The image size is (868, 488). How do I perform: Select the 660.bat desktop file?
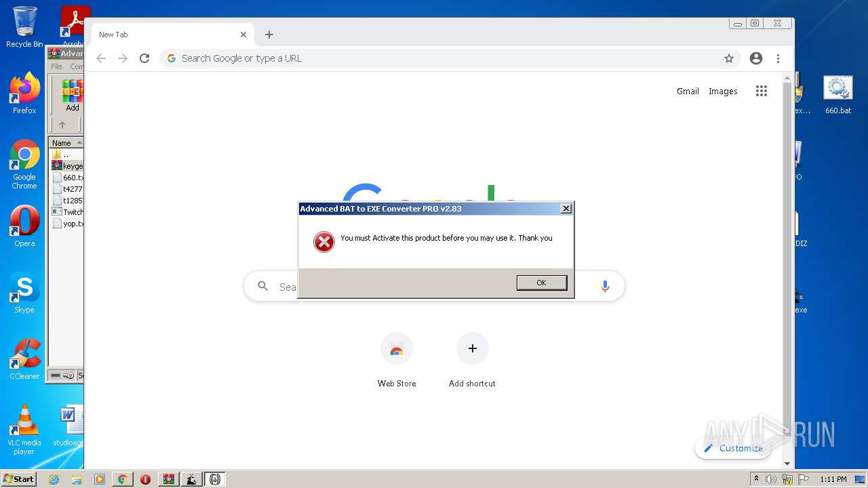pos(838,95)
